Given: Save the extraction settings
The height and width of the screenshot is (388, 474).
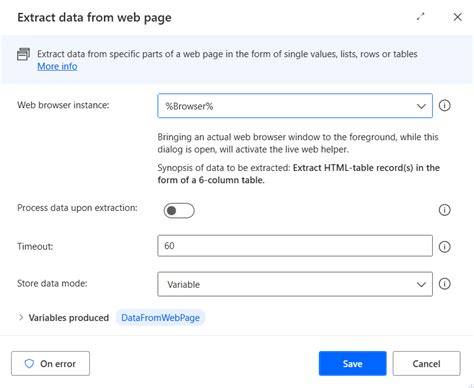Looking at the screenshot, I should coord(353,363).
